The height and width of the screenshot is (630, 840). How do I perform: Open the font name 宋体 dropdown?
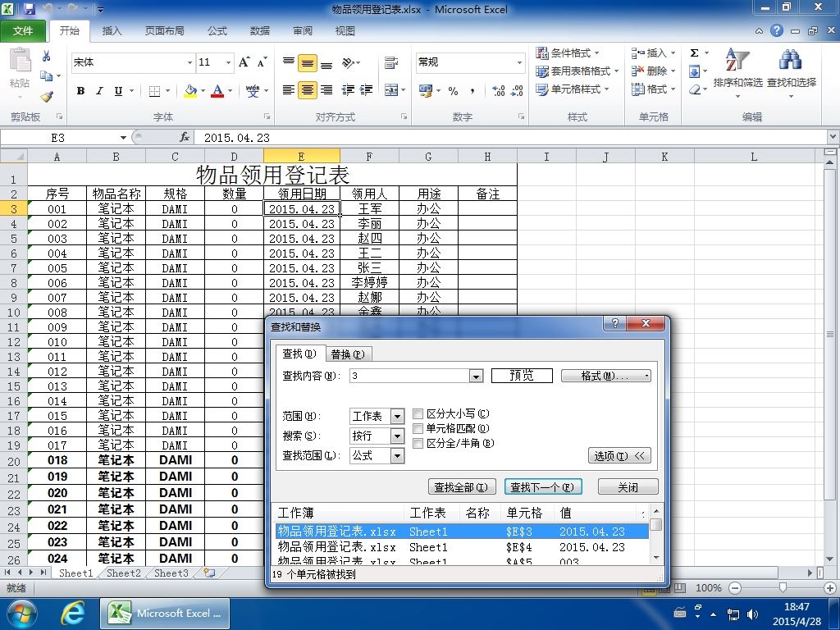pyautogui.click(x=189, y=62)
